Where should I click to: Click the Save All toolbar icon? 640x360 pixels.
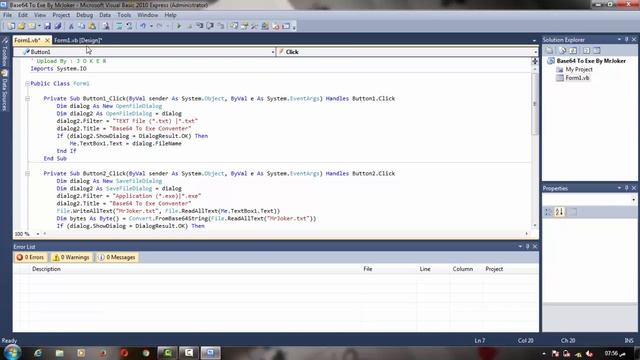(58, 26)
